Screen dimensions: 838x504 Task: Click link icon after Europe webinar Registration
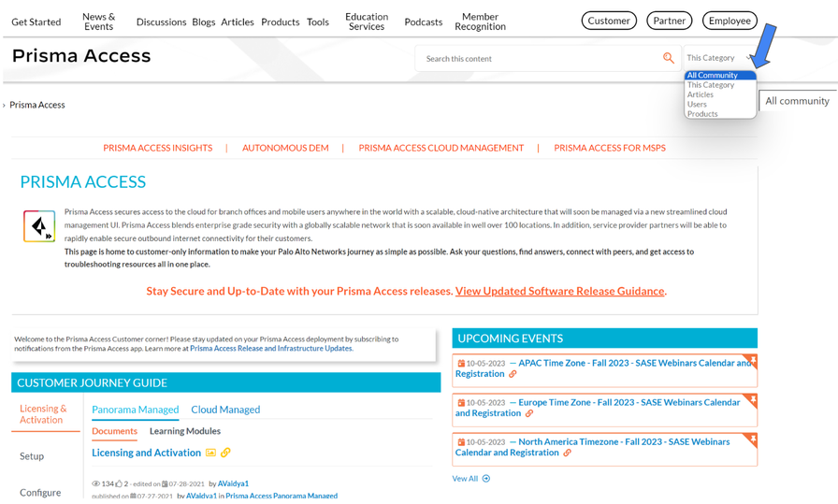click(529, 413)
